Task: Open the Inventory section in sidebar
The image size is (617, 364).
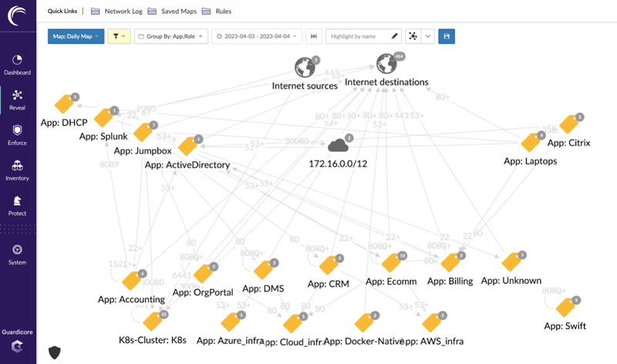Action: (x=17, y=170)
